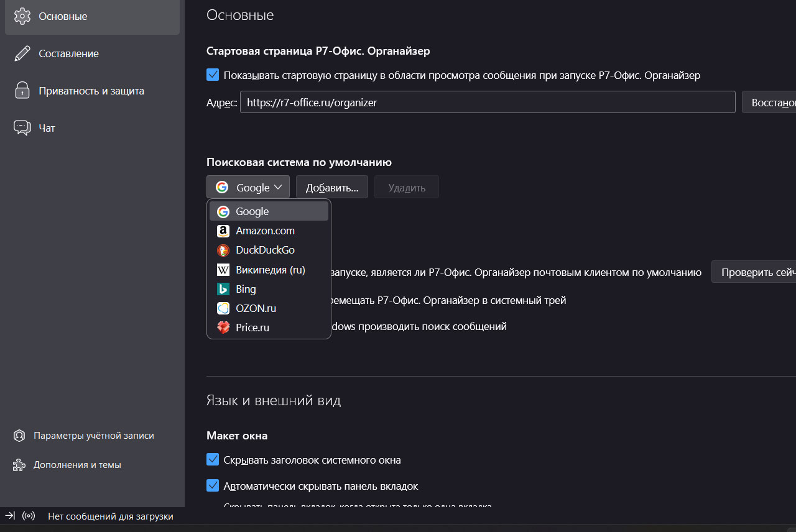The image size is (796, 532).
Task: Click the offline arrow icon in status bar
Action: pos(10,516)
